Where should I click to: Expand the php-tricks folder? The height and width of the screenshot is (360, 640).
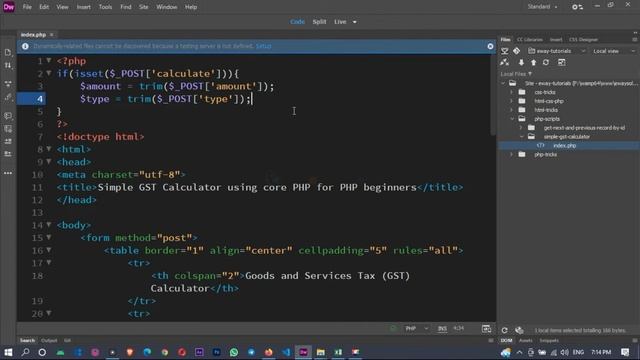coord(511,155)
